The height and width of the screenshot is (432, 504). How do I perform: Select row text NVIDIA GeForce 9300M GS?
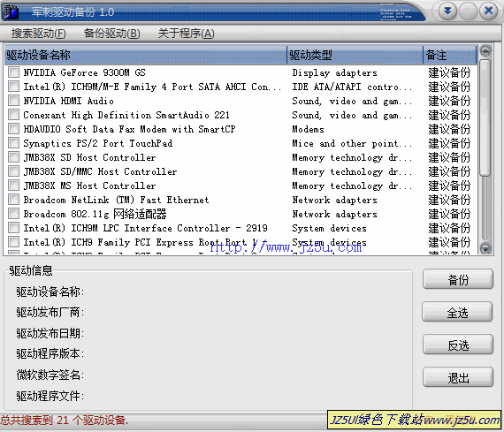tap(84, 72)
